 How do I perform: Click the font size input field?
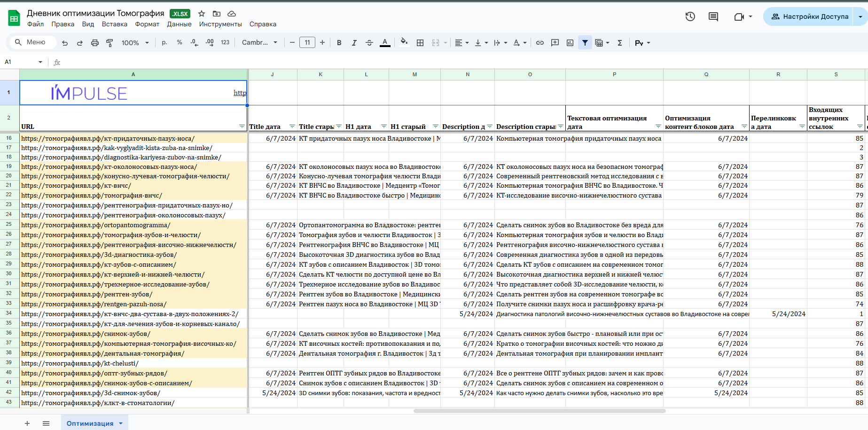tap(307, 43)
